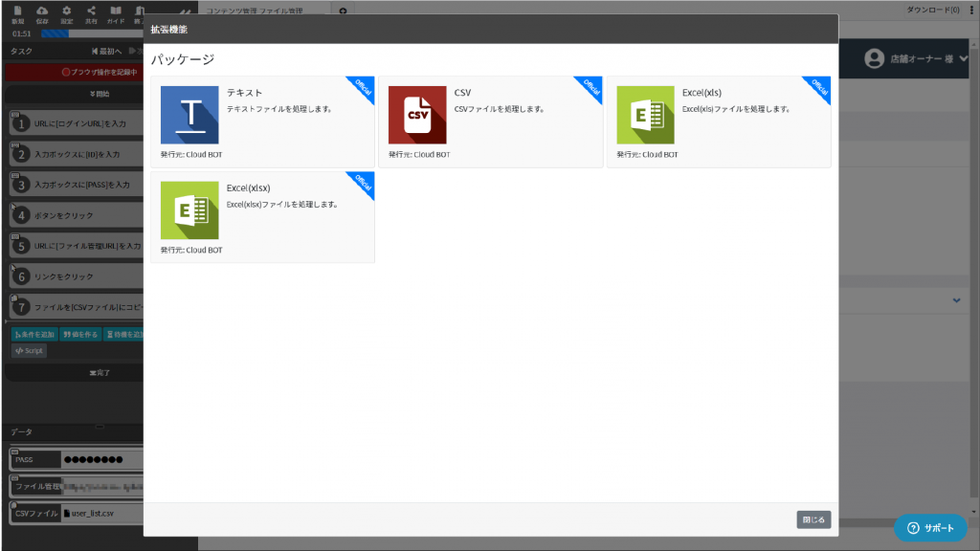The height and width of the screenshot is (551, 980).
Task: Select step 入力ボックスに[ID]を入力
Action: pos(77,154)
